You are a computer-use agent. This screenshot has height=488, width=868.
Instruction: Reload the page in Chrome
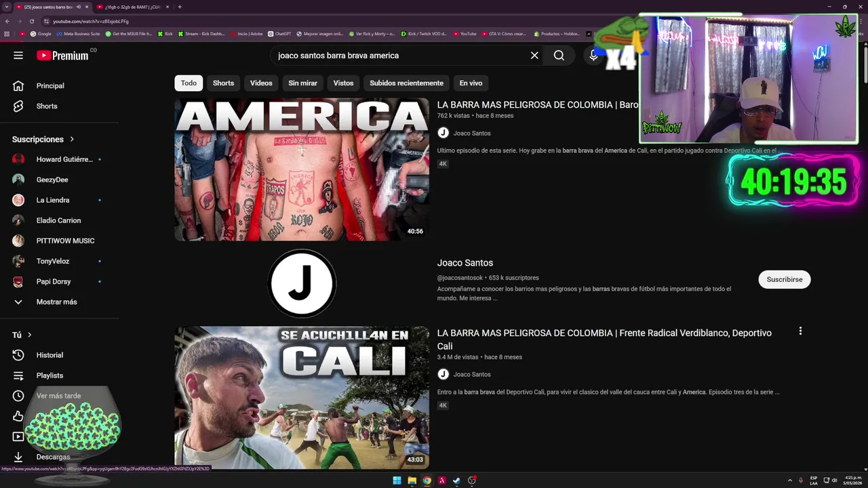click(31, 21)
